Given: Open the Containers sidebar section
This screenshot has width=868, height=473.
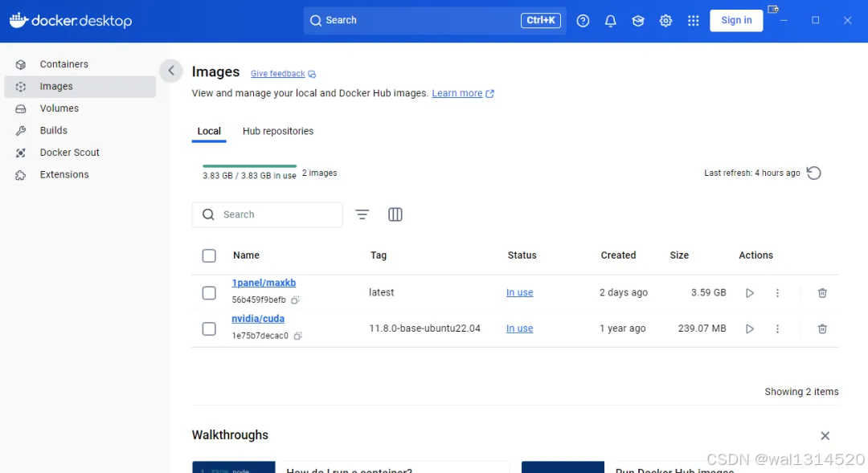Looking at the screenshot, I should click(x=80, y=64).
